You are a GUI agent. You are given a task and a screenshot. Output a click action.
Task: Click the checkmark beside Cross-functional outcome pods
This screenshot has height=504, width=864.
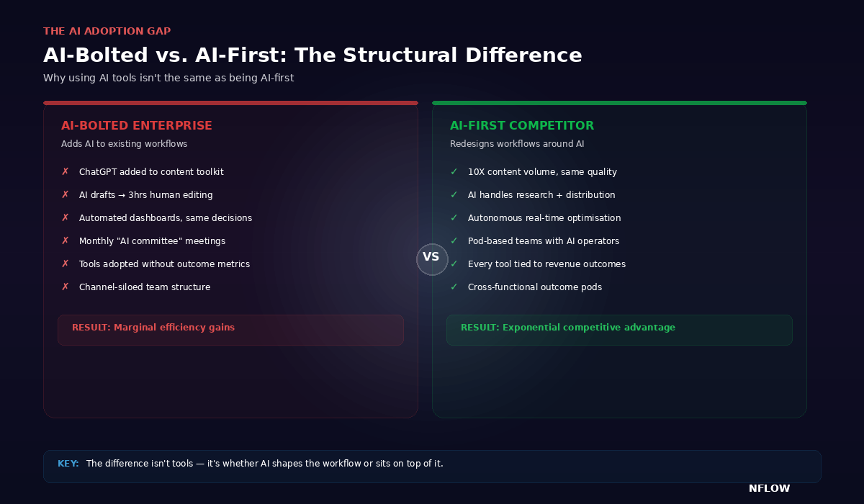(454, 287)
